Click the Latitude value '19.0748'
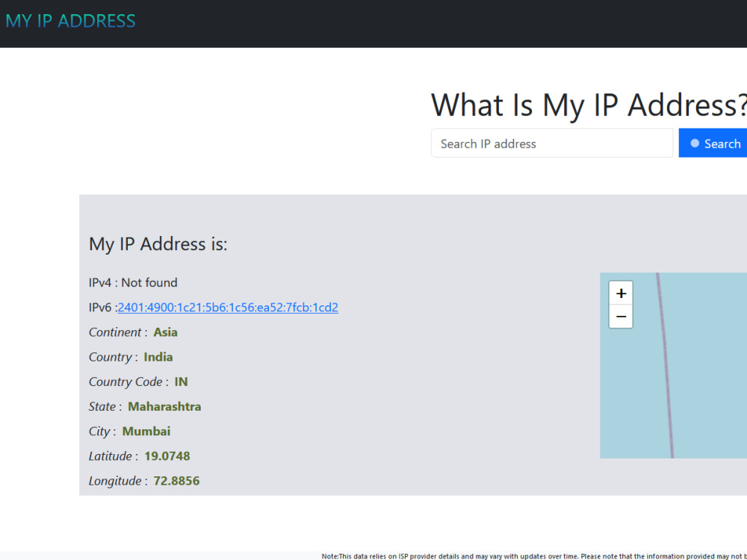Viewport: 747px width, 560px height. pos(167,456)
